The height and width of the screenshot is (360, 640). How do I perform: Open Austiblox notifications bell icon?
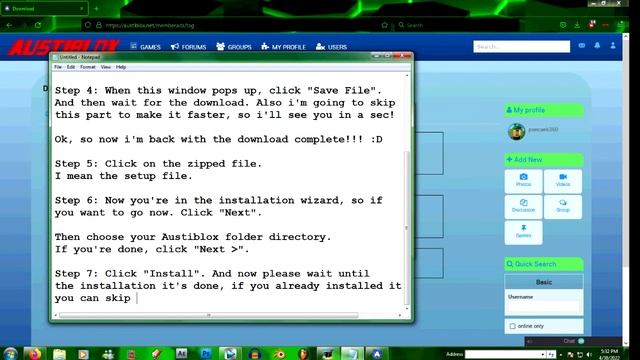pos(597,46)
